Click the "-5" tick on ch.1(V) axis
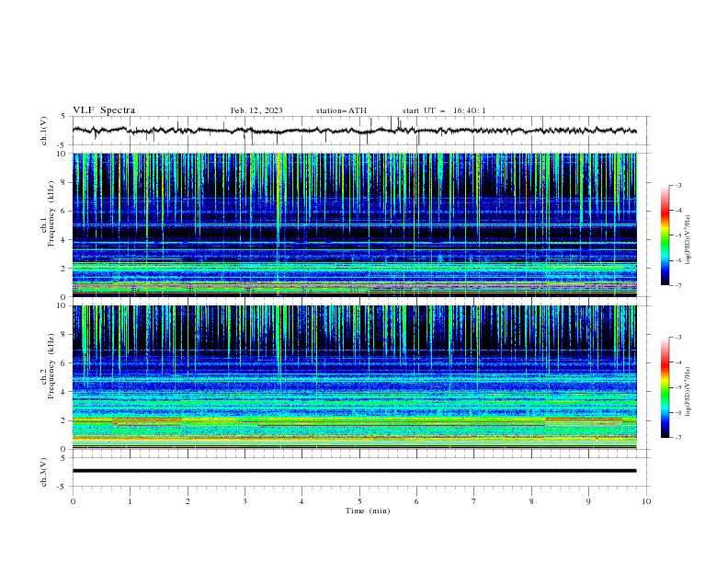Viewport: 728px width, 563px height. [63, 145]
